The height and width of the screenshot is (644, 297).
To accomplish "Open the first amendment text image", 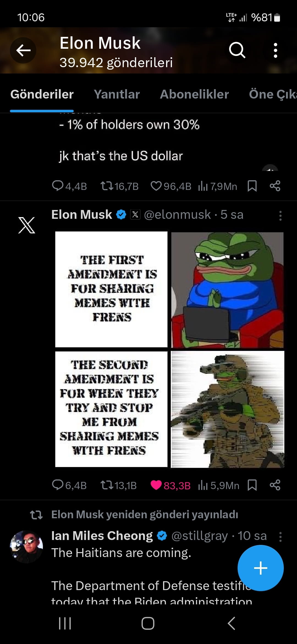I will click(111, 289).
